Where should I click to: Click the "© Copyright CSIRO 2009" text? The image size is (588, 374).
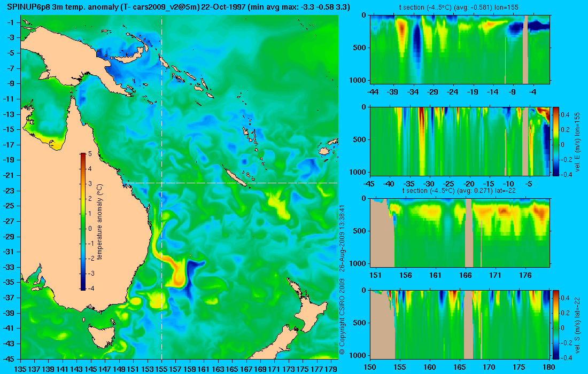[x=342, y=317]
